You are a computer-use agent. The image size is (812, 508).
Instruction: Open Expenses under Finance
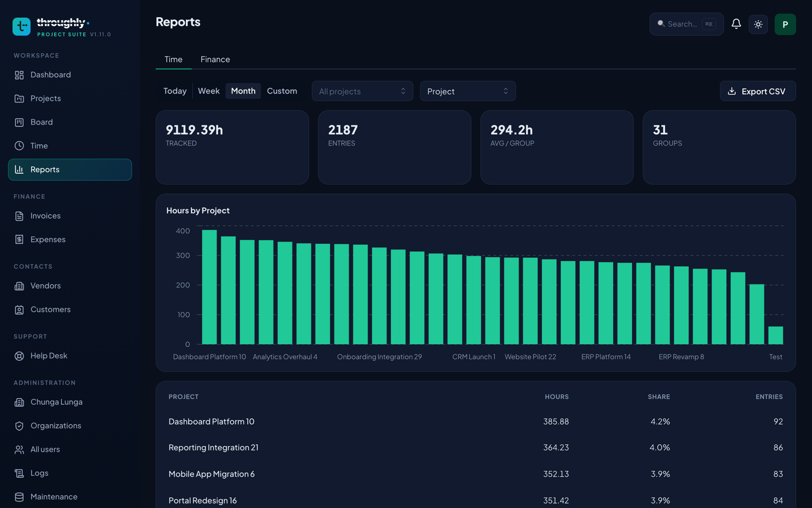70,239
